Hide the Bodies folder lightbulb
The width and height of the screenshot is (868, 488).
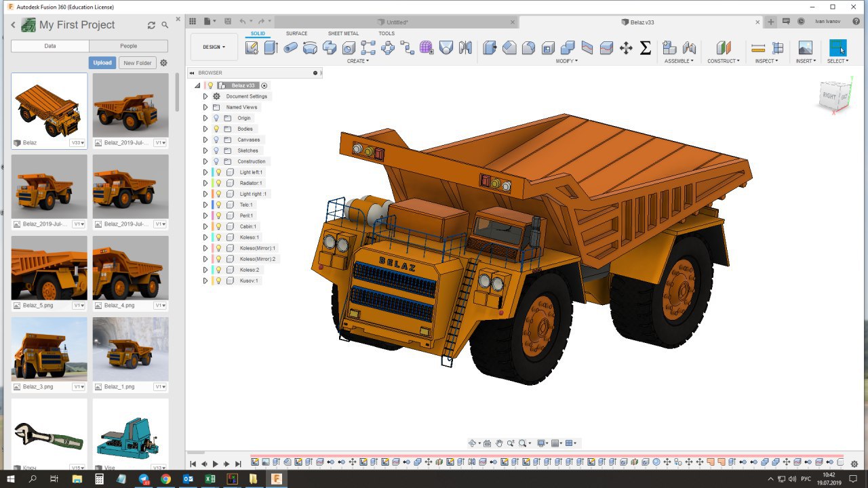216,129
